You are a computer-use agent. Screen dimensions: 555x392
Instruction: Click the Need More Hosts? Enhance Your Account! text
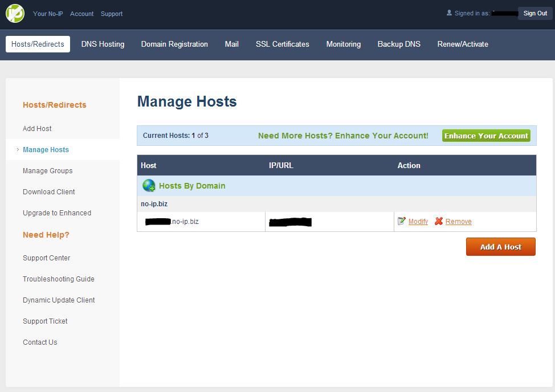[x=343, y=136]
